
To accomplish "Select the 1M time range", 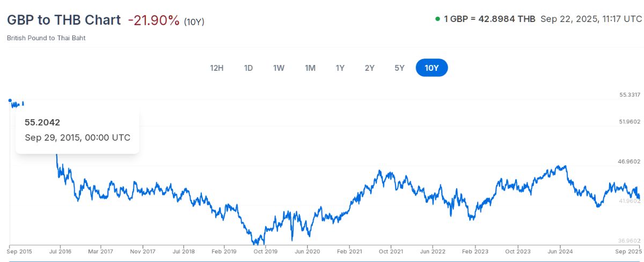I will [x=310, y=68].
